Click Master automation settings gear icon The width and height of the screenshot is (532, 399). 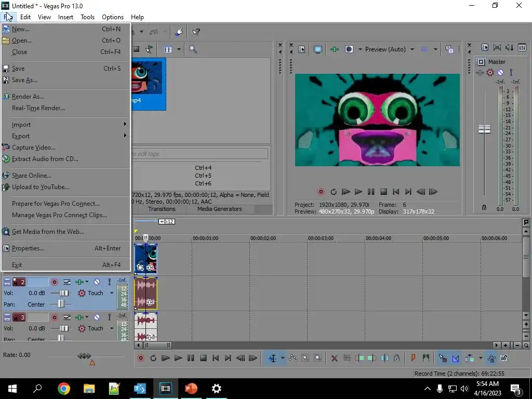click(490, 73)
